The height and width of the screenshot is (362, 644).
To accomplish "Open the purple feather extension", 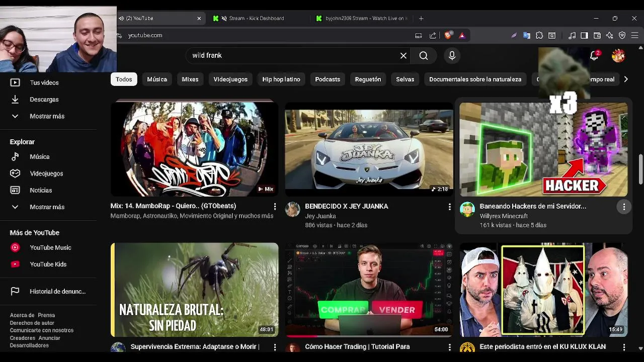I will click(x=514, y=35).
